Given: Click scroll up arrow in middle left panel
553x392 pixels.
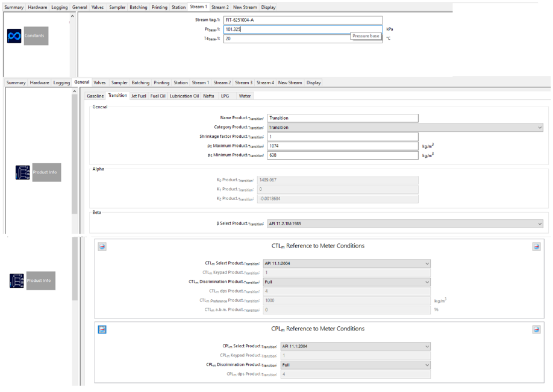Looking at the screenshot, I should click(75, 92).
